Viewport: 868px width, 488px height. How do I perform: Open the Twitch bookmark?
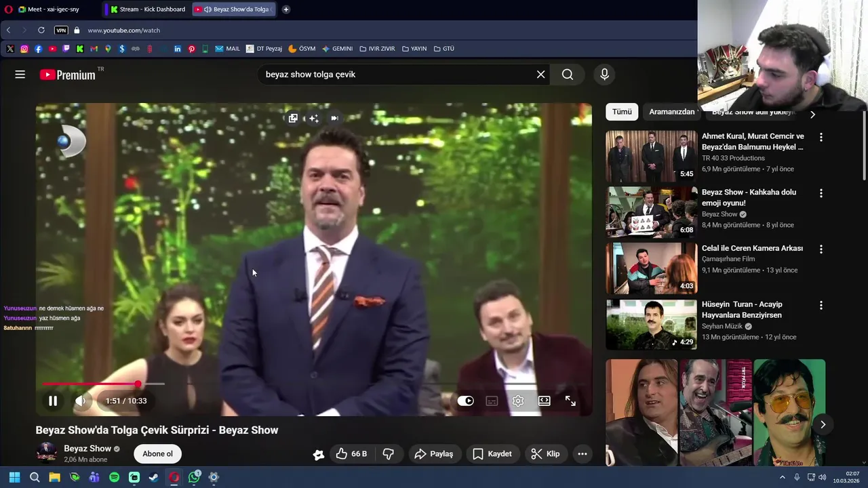(x=66, y=49)
